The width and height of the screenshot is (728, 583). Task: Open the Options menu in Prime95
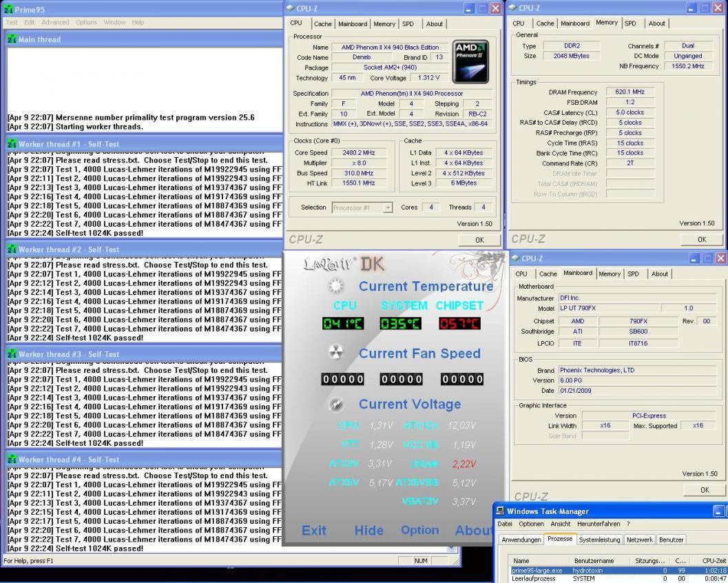click(86, 22)
